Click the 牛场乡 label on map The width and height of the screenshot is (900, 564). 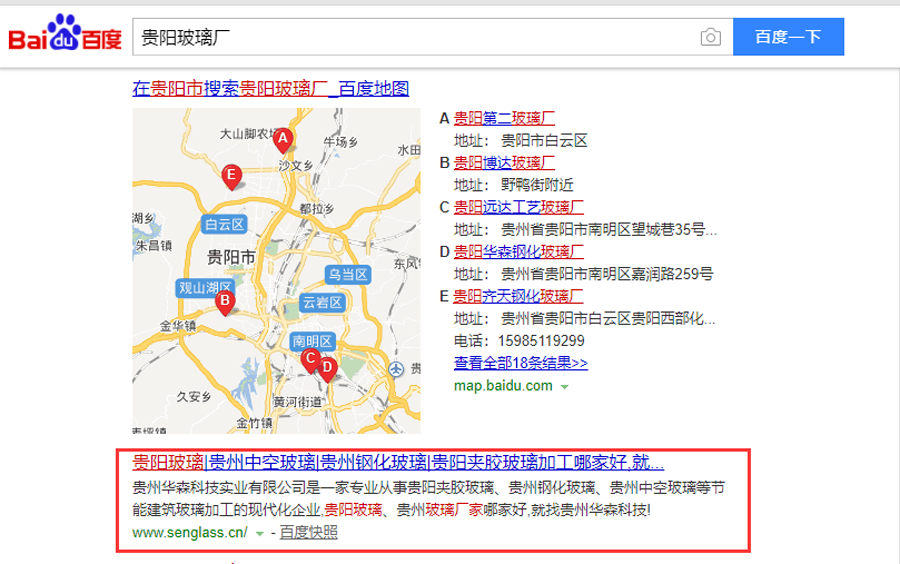coord(340,142)
